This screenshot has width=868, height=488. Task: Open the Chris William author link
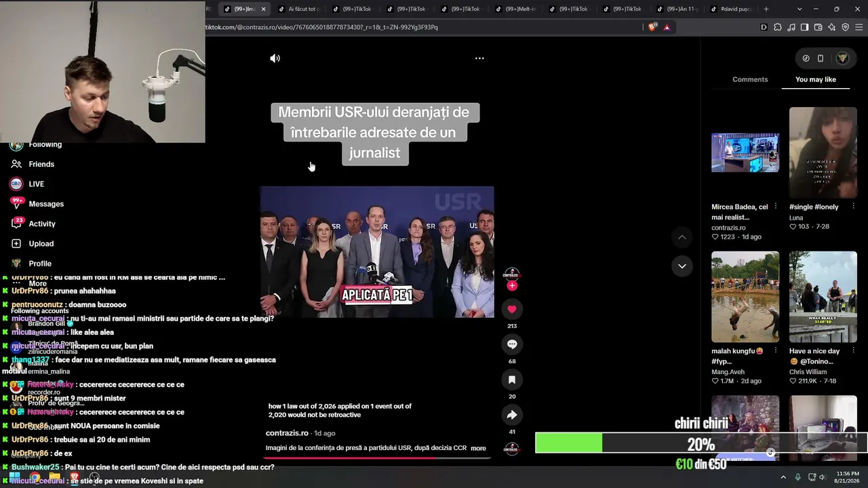tap(808, 372)
